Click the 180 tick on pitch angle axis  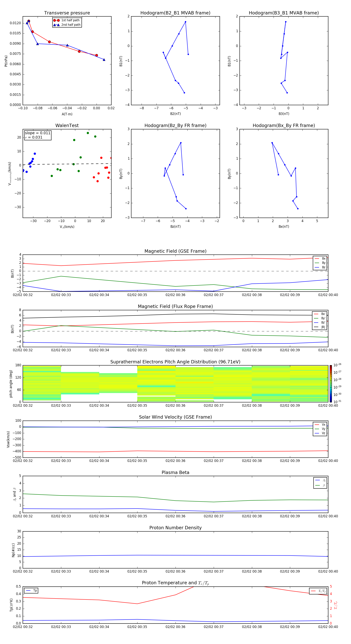coord(18,365)
